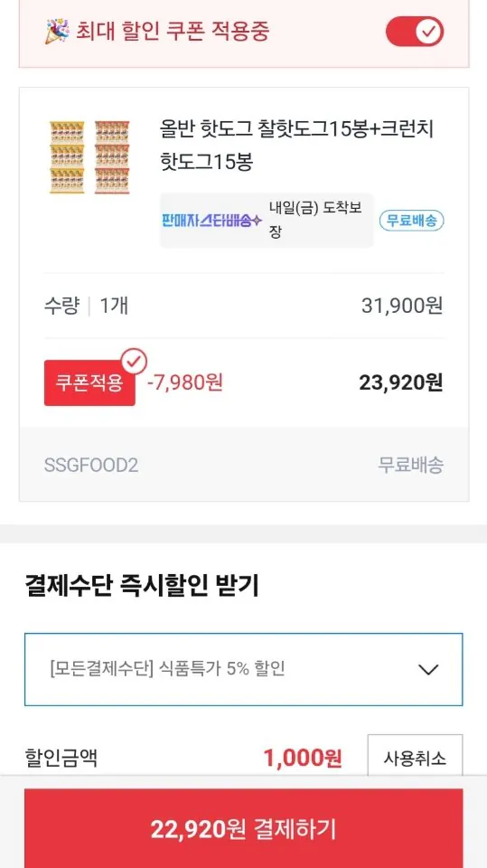Screen dimensions: 487x868
Task: Tap the 수량 1개 quantity row
Action: tap(244, 306)
